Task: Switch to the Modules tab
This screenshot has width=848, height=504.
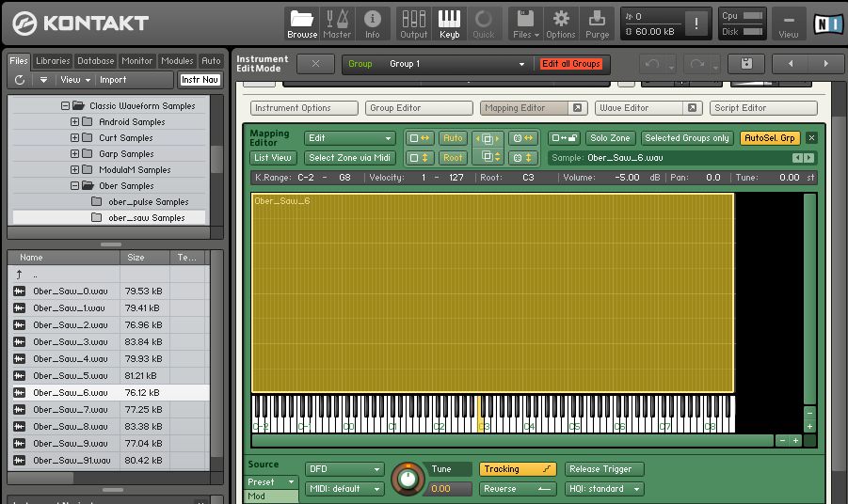Action: pos(177,61)
